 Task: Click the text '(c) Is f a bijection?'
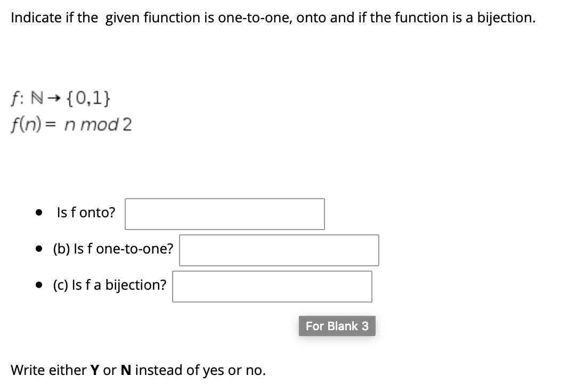tap(109, 285)
